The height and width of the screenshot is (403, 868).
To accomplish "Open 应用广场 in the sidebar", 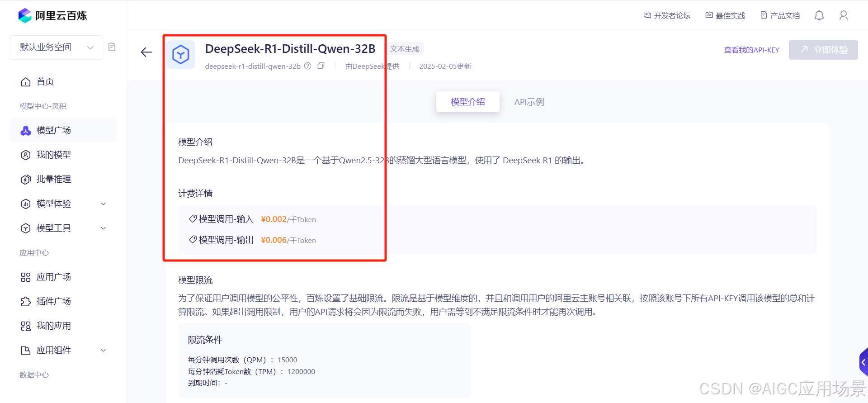I will coord(63,277).
